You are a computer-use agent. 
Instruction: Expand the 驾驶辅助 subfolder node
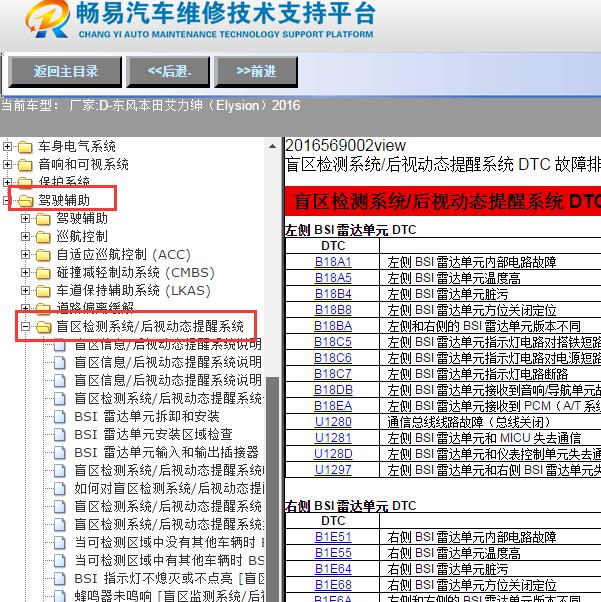(25, 218)
